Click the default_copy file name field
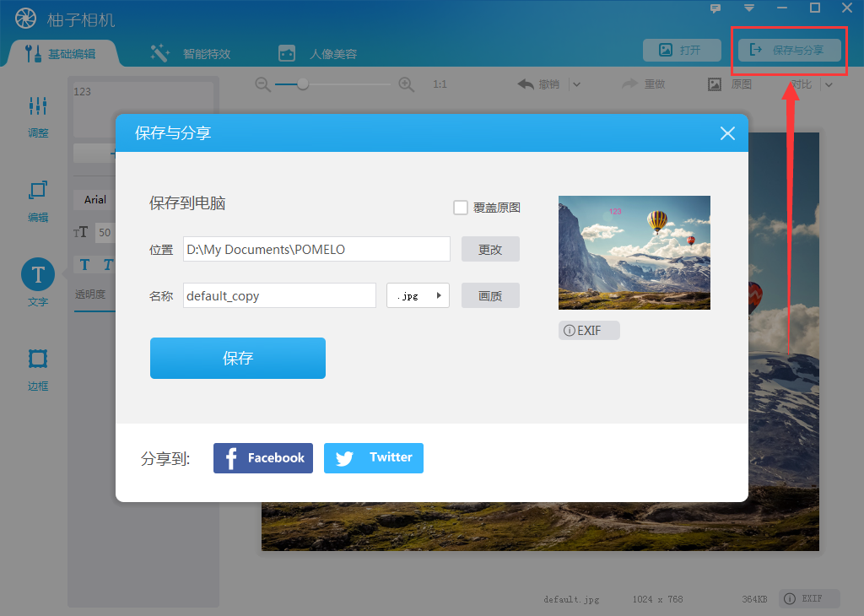 click(x=278, y=295)
